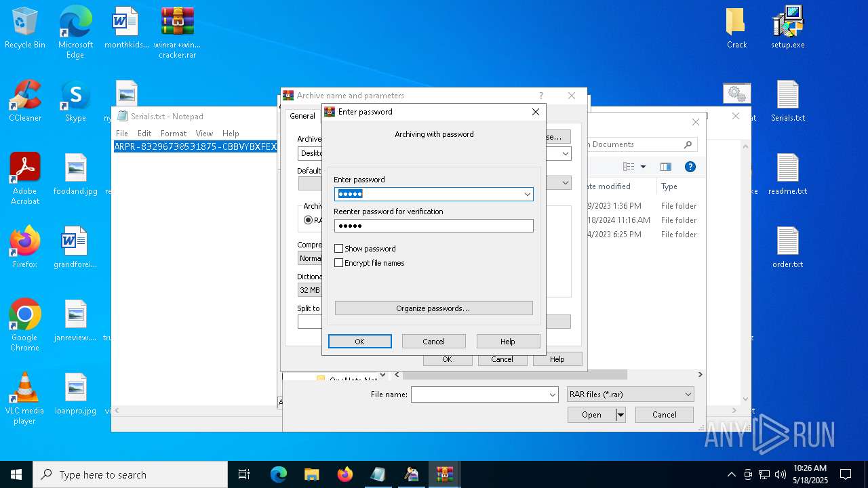Open the notification center icon
The image size is (868, 488).
click(x=846, y=474)
